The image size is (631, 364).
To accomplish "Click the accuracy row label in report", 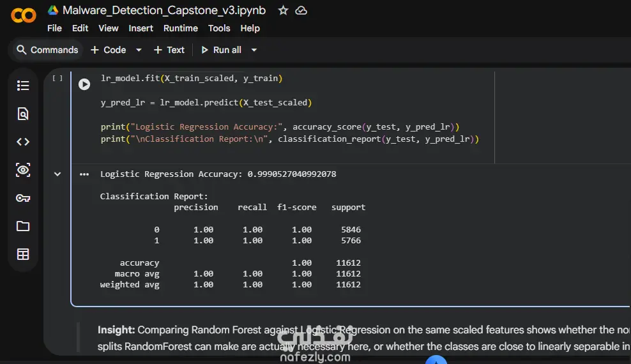I will click(x=139, y=263).
